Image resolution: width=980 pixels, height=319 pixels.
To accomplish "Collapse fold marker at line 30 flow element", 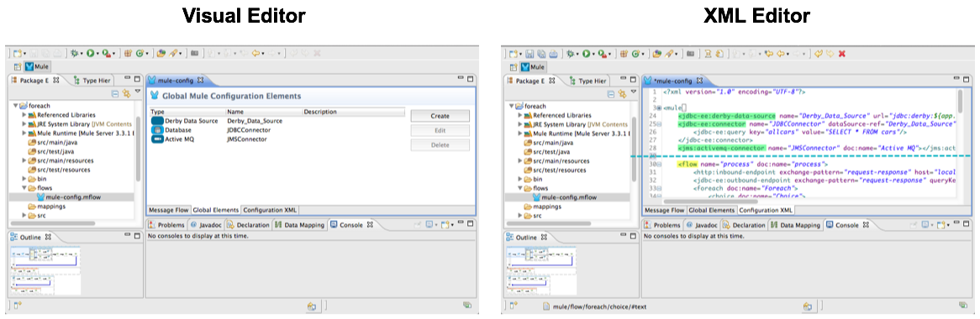I will (x=659, y=165).
